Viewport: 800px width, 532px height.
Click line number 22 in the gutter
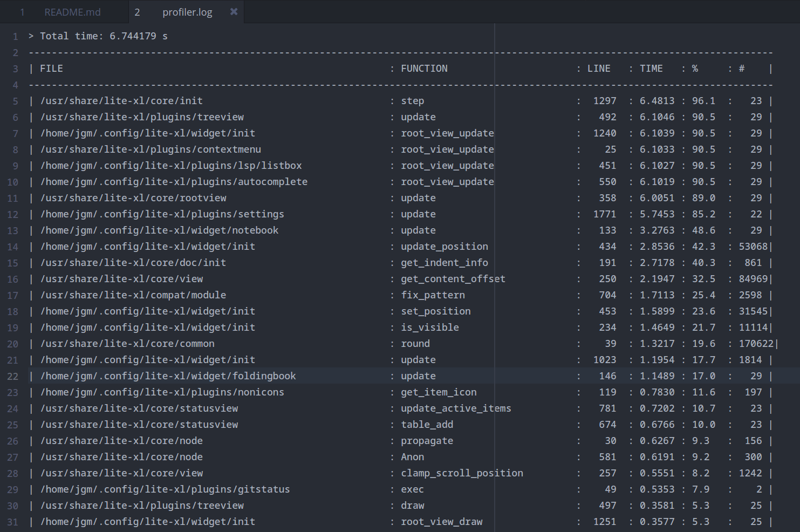click(13, 377)
